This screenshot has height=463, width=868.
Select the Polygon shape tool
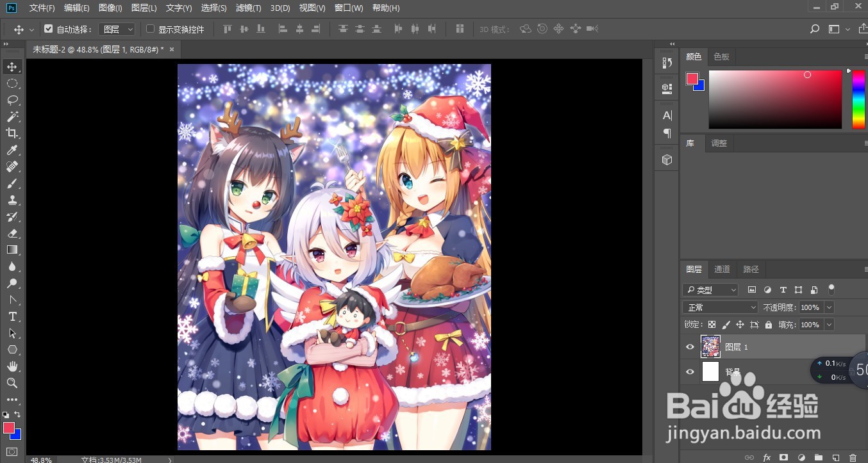click(x=12, y=350)
